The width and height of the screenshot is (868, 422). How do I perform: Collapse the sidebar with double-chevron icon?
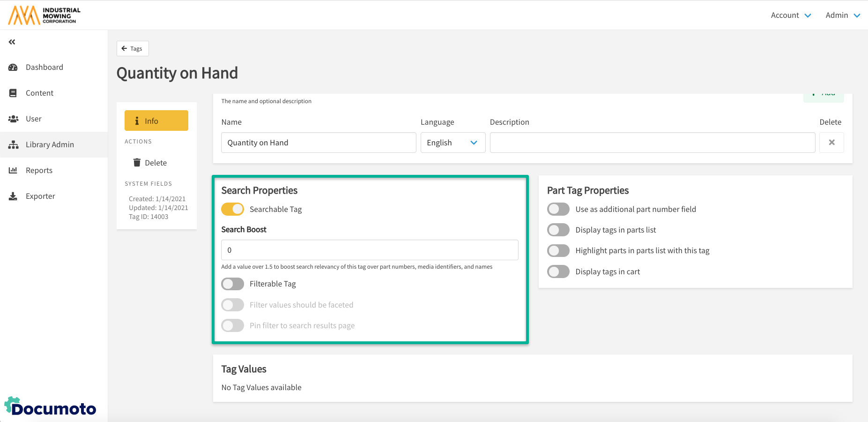(12, 42)
